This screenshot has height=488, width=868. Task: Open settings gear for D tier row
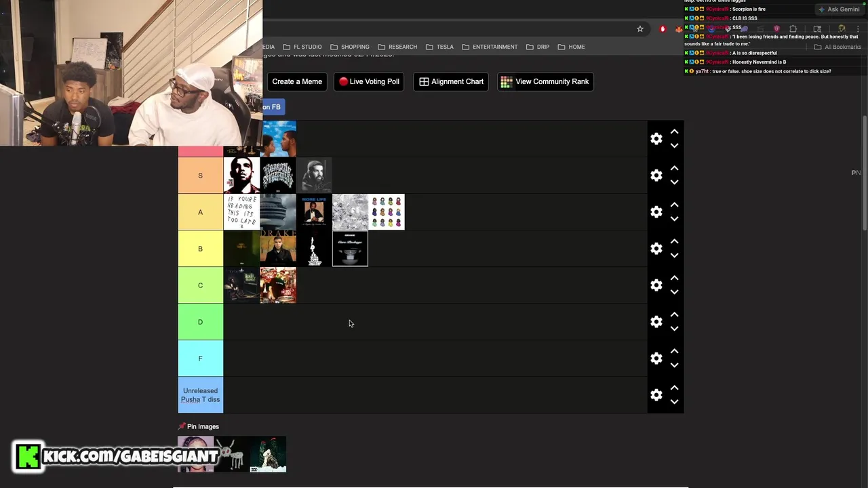(656, 322)
